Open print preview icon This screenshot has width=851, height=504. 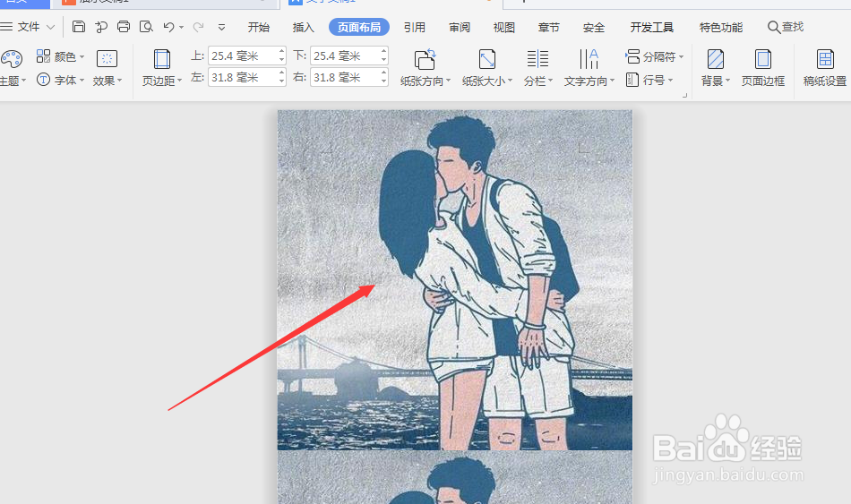point(146,27)
